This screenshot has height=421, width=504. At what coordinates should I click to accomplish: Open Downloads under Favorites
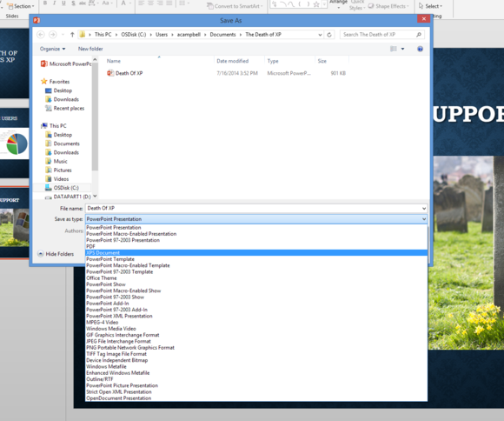tap(62, 99)
